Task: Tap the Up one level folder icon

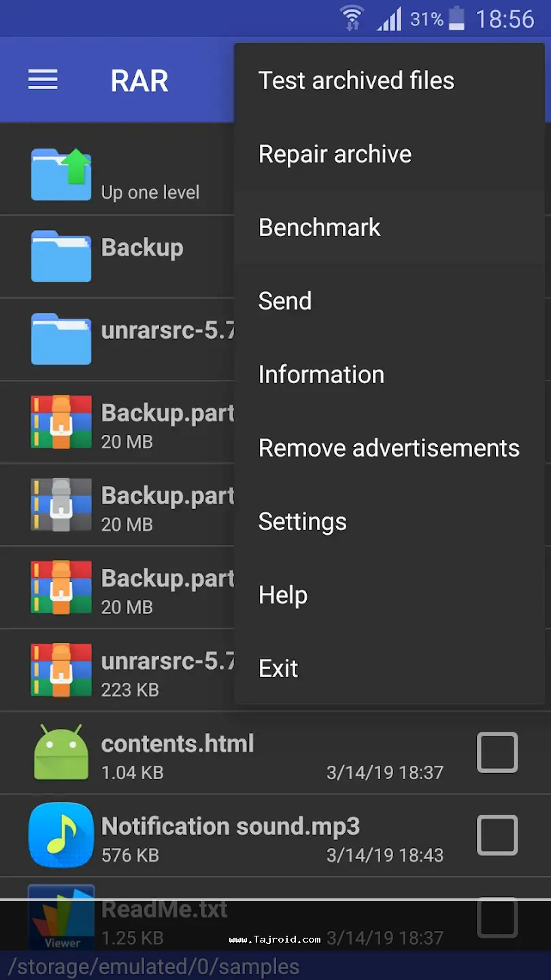Action: point(61,175)
